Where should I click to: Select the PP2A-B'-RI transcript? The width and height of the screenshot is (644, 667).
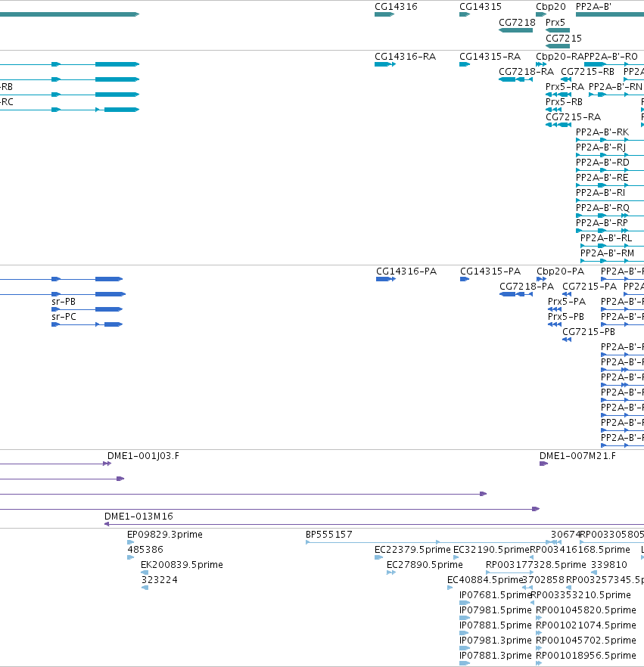pyautogui.click(x=609, y=200)
